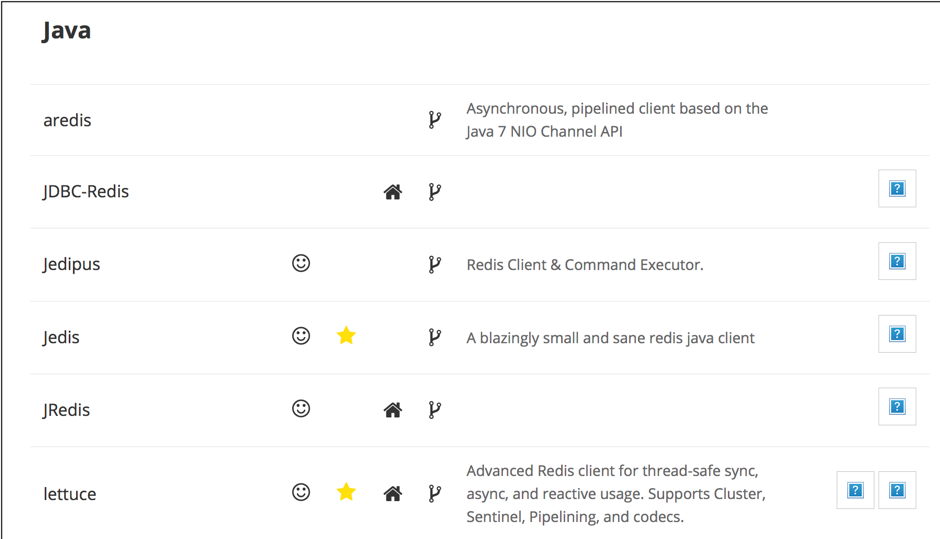Click the first lettuce author avatar
The height and width of the screenshot is (539, 940).
[x=855, y=490]
